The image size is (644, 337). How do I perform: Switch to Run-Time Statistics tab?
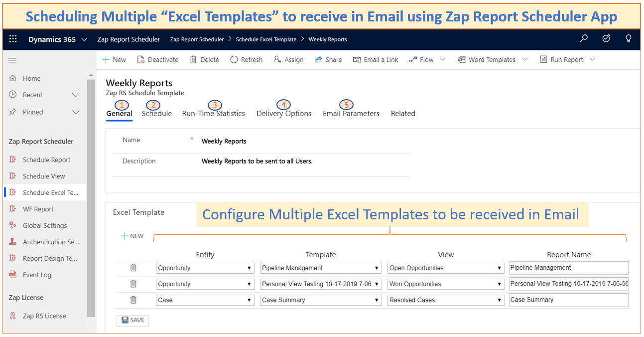point(214,114)
